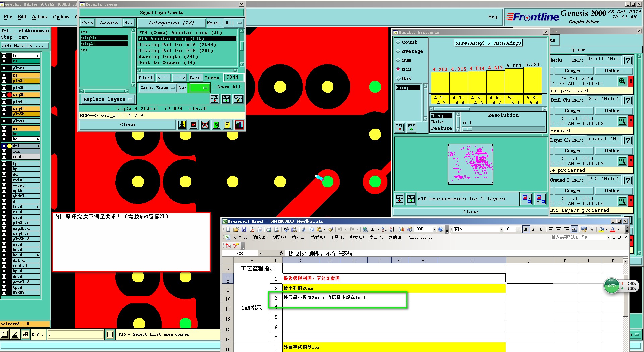Open the File menu in Graphic Editor
The width and height of the screenshot is (644, 352).
click(8, 17)
